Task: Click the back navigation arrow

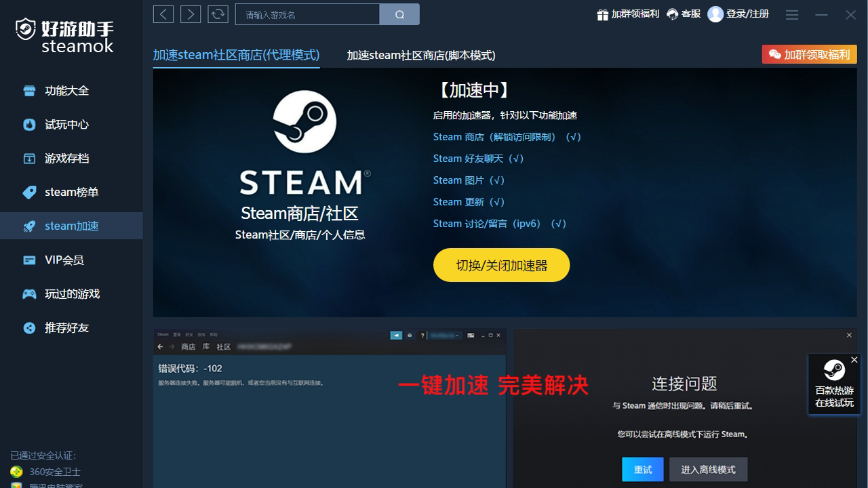Action: (163, 14)
